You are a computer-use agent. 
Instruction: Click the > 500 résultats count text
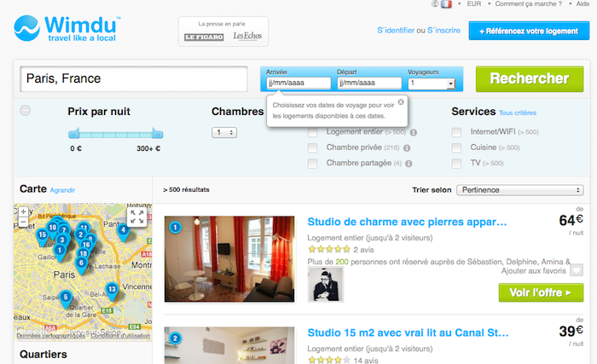[186, 189]
